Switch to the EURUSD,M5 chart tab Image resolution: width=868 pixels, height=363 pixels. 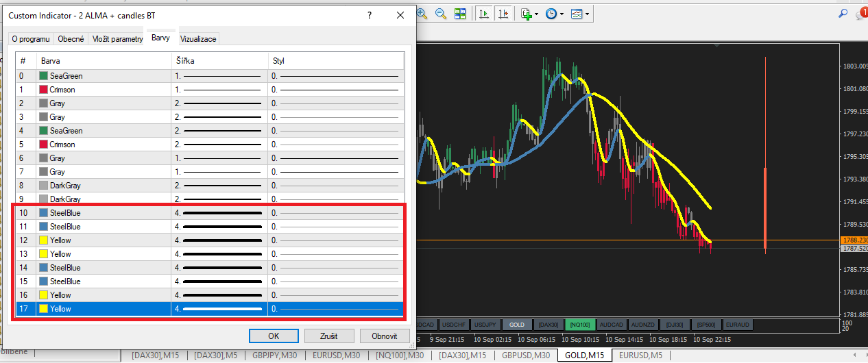(641, 355)
